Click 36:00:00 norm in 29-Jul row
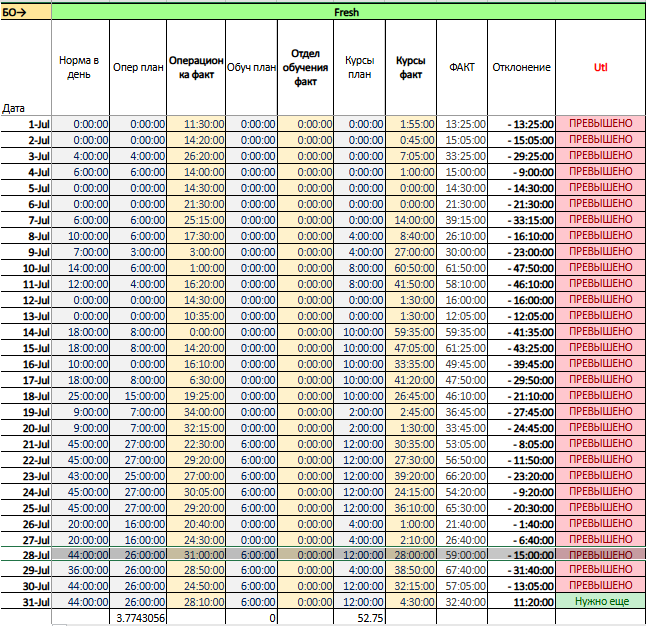 click(x=80, y=570)
